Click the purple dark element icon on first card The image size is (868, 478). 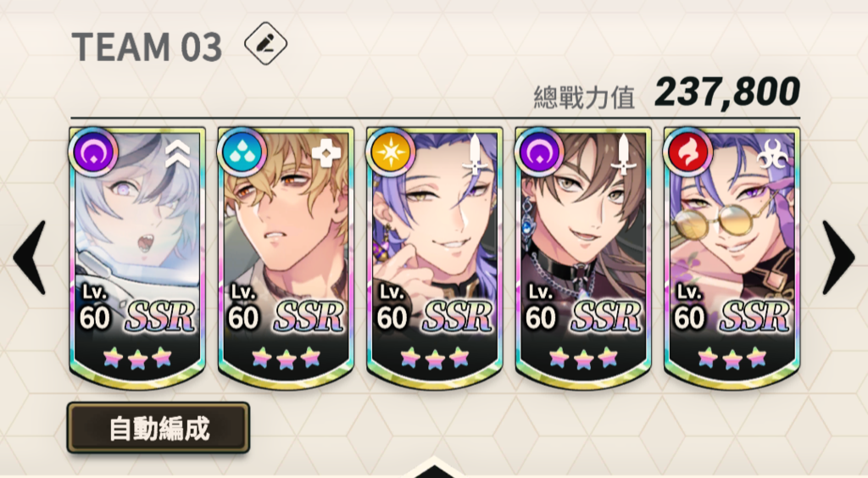pos(92,152)
